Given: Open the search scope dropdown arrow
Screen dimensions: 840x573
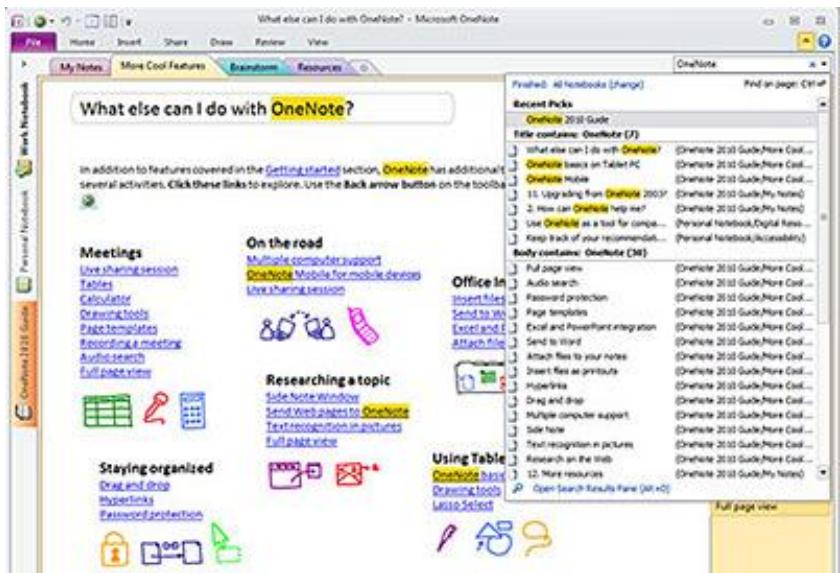Looking at the screenshot, I should pyautogui.click(x=824, y=64).
